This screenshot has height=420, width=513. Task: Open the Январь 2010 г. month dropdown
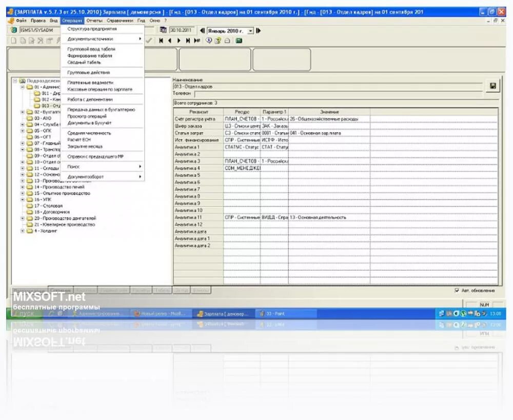tap(250, 31)
